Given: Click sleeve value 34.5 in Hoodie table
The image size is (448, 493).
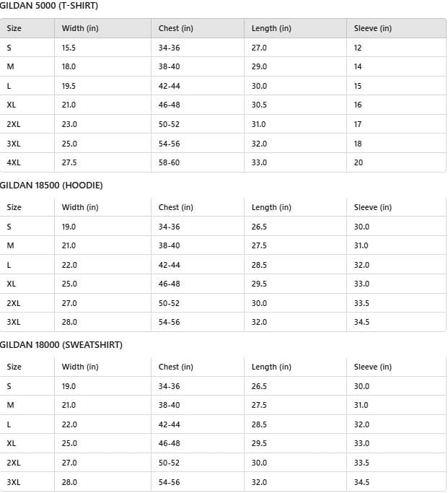Looking at the screenshot, I should pyautogui.click(x=361, y=322).
